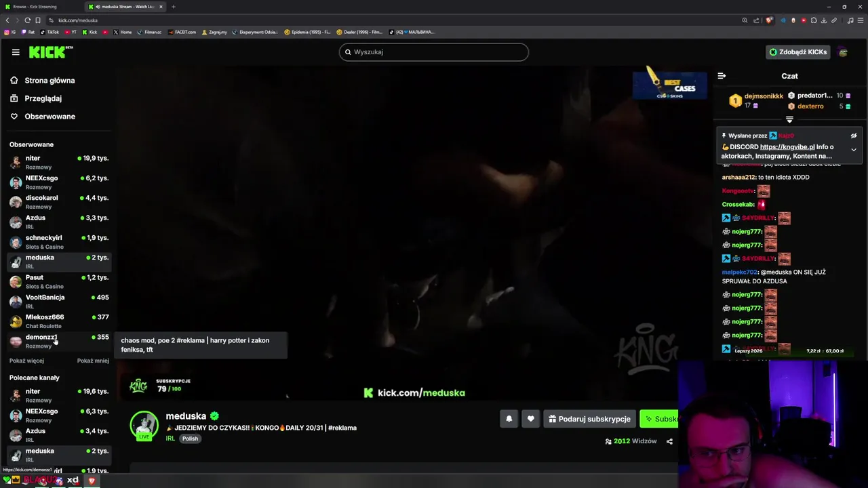This screenshot has height=488, width=868.
Task: Open NEEXcsgo channel in Obserwowane list
Action: coord(58,182)
